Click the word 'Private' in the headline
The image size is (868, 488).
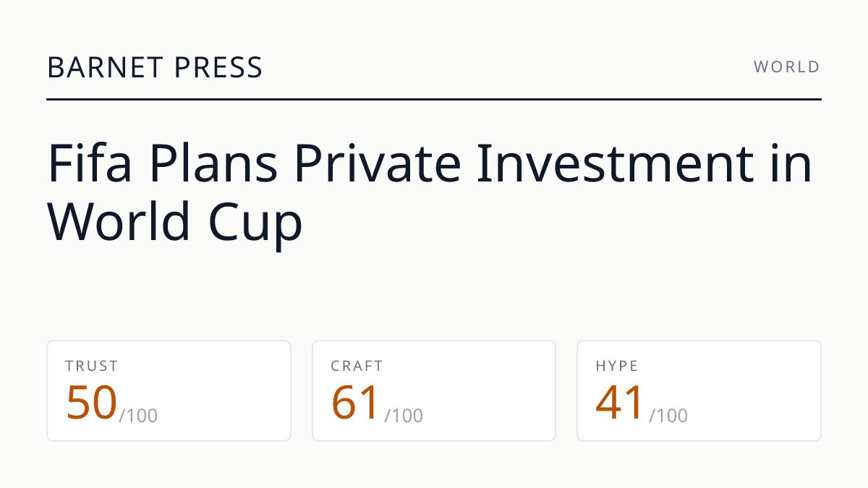point(378,163)
